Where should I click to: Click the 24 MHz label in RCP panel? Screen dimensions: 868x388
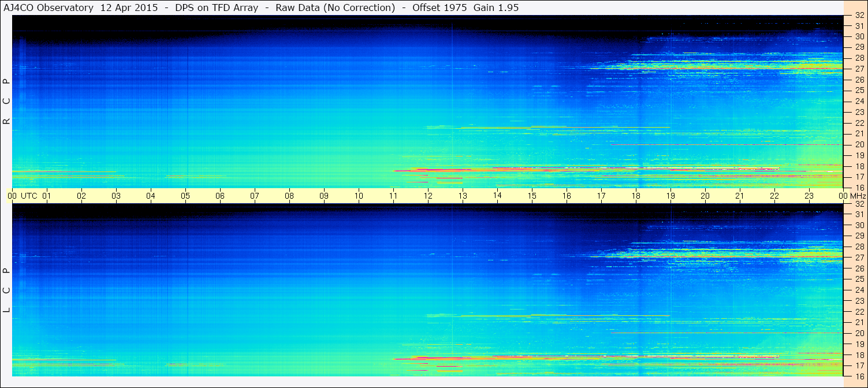point(859,101)
